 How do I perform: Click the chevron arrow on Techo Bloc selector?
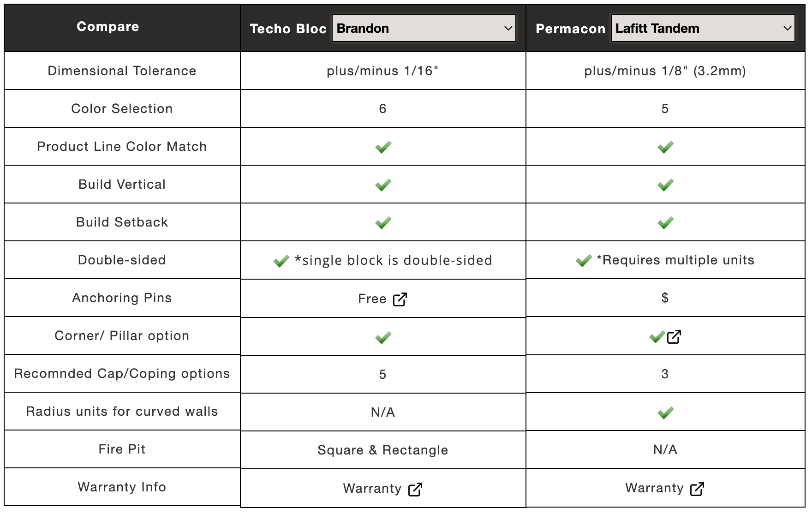point(508,29)
